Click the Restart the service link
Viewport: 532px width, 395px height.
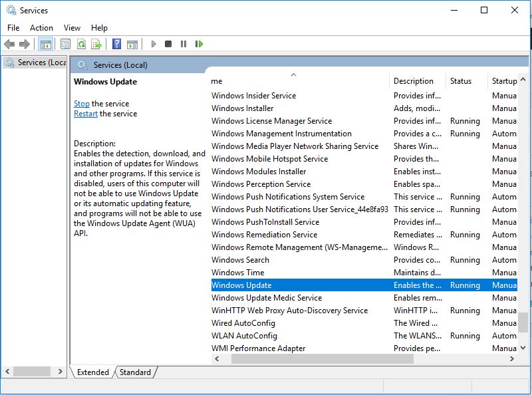[x=85, y=114]
